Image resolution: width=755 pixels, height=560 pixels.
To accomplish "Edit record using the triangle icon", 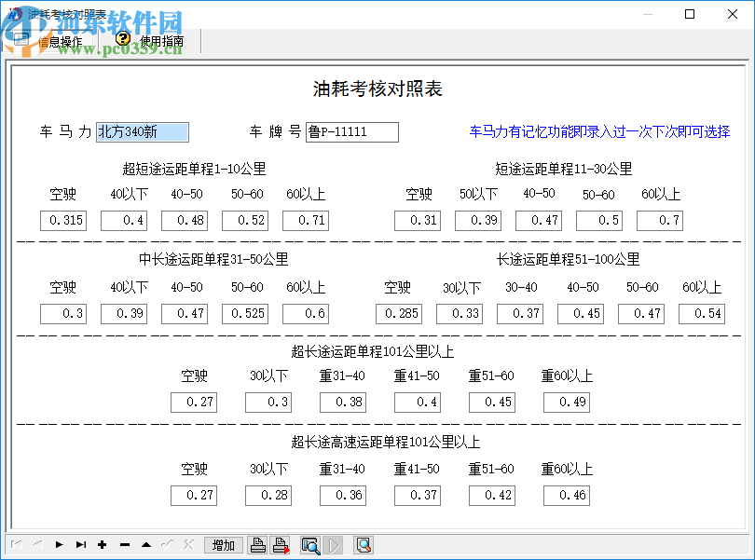I will click(146, 545).
